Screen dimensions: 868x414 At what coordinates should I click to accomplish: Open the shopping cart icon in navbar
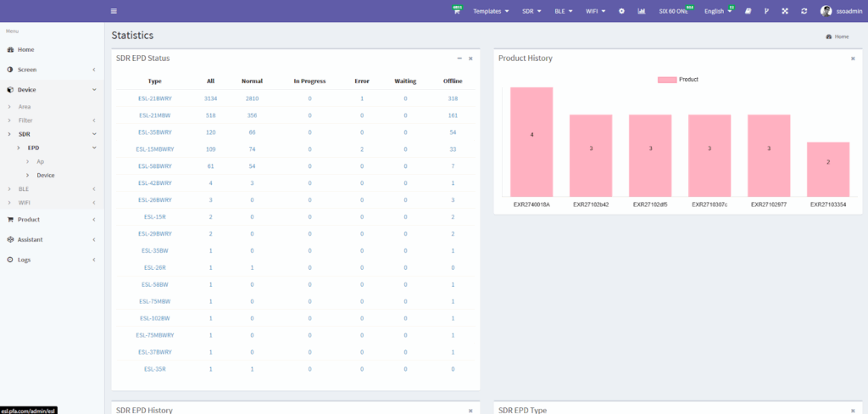(x=457, y=11)
